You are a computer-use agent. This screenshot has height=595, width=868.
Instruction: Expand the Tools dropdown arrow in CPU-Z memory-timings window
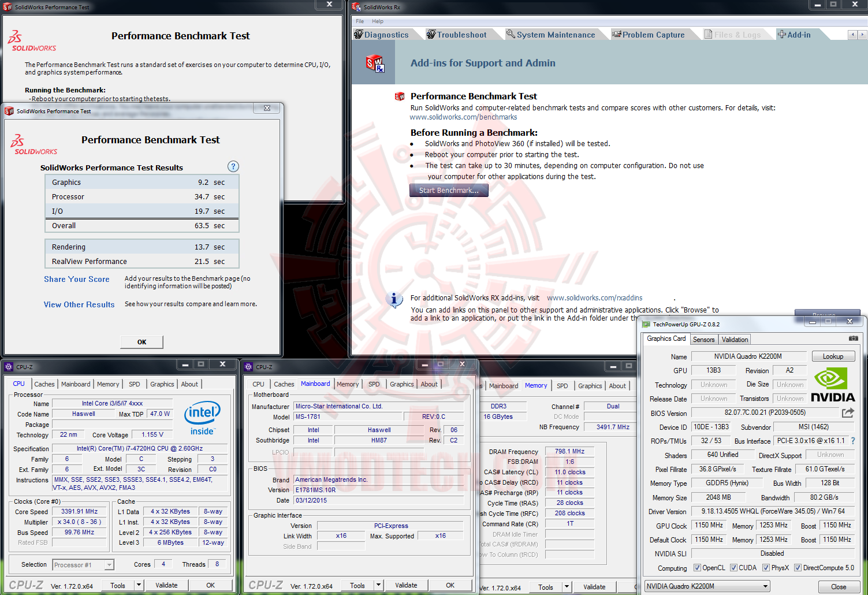pyautogui.click(x=567, y=587)
